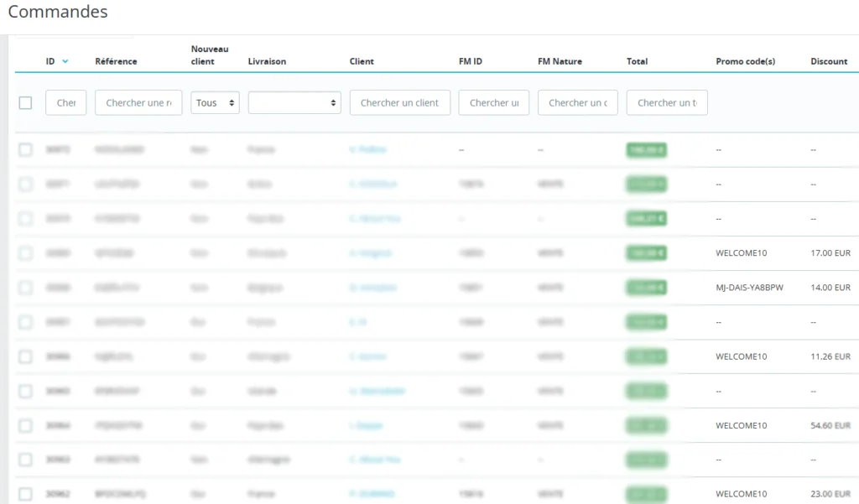Open the Livraison filter dropdown

pos(294,102)
